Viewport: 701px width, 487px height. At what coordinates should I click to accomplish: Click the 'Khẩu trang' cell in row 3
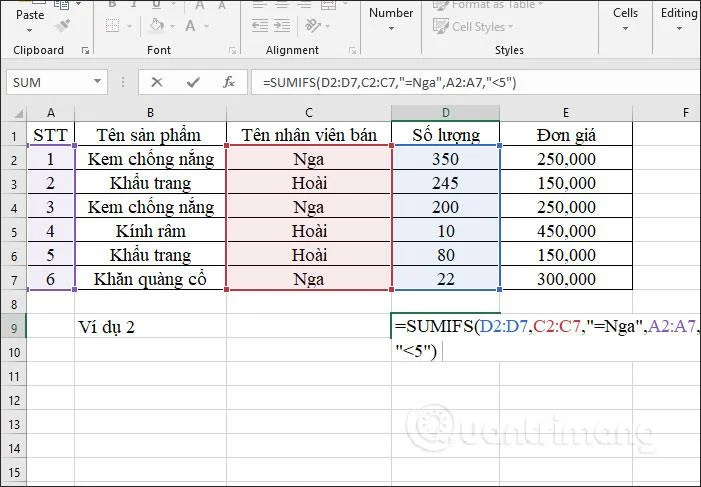coord(150,182)
